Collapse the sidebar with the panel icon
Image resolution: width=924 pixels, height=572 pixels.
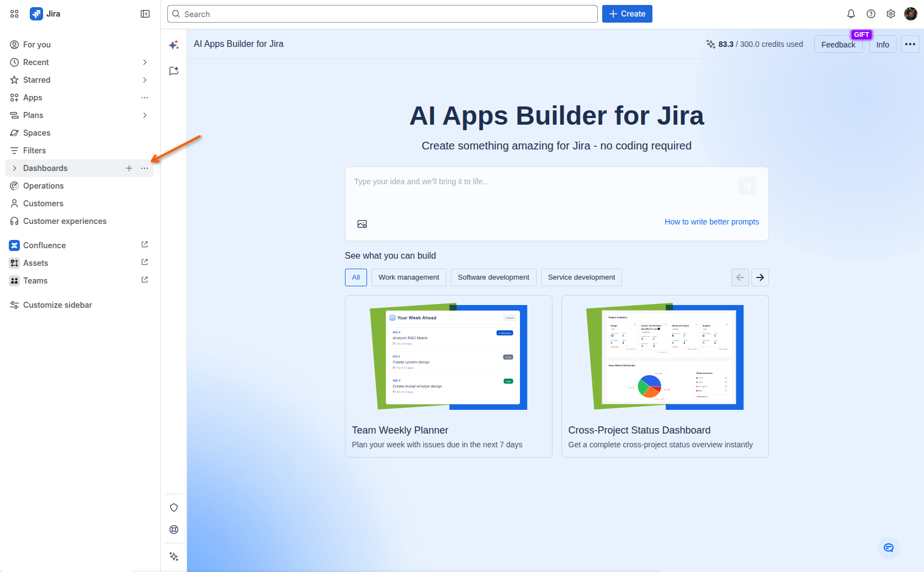tap(145, 14)
